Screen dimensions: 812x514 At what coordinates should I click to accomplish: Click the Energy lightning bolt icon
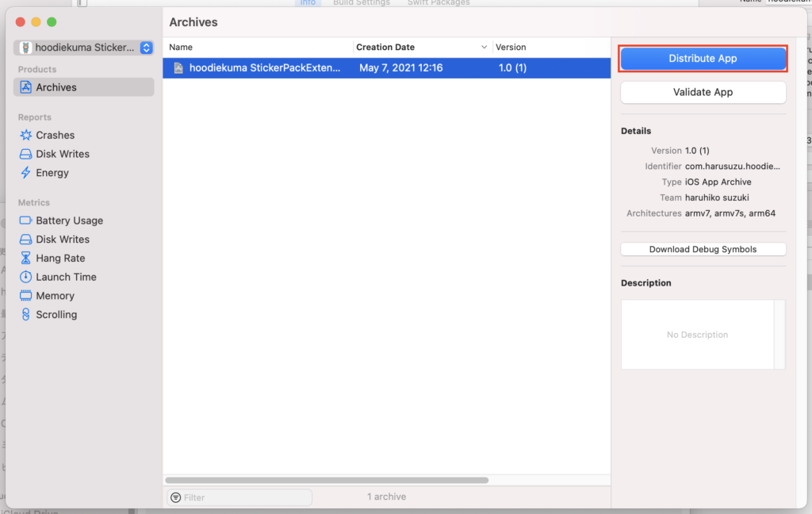point(25,173)
